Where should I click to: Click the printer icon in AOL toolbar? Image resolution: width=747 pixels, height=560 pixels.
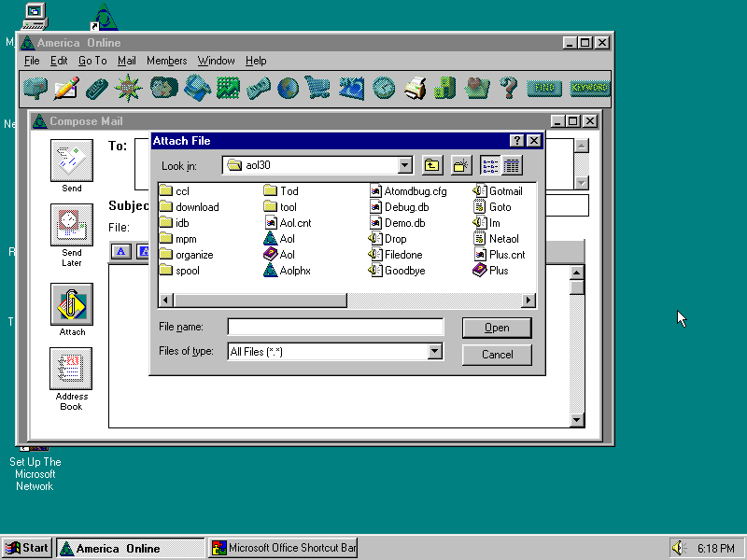(416, 89)
